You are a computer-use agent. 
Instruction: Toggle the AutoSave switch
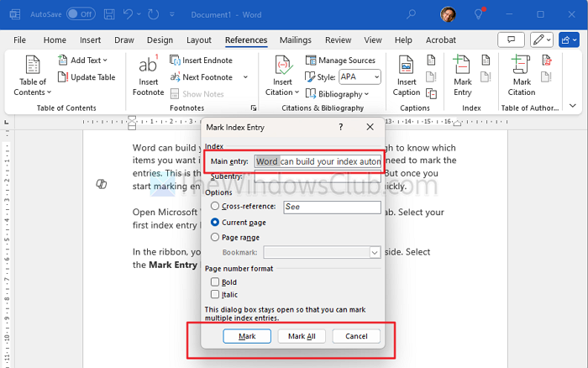[81, 14]
